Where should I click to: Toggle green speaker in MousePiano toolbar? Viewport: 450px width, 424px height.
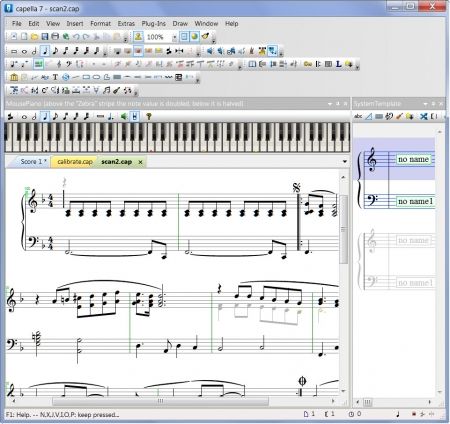click(x=124, y=116)
